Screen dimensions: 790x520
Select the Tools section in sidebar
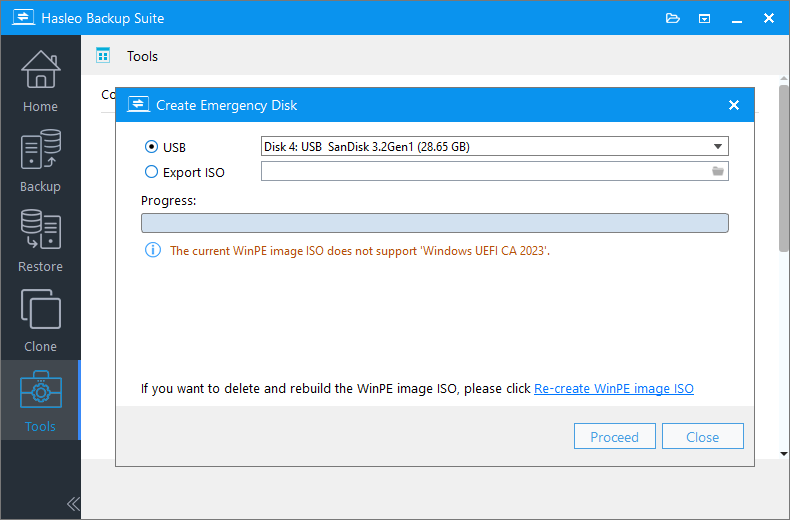40,400
